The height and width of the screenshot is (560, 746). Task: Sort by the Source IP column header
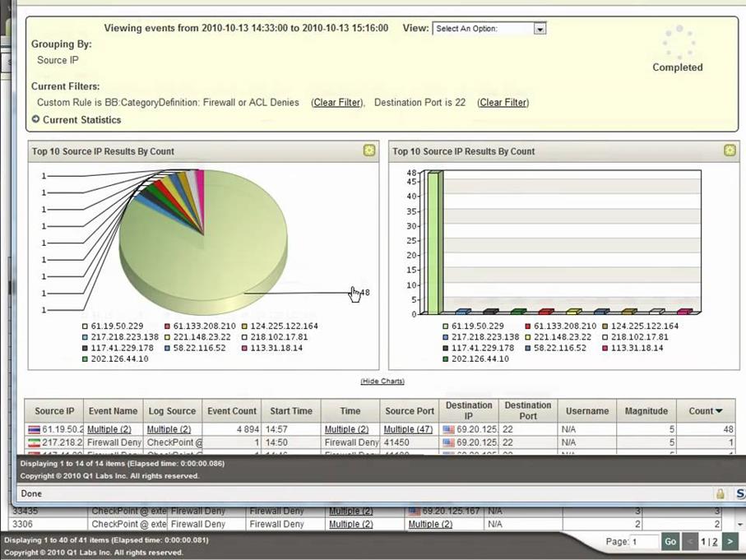click(x=54, y=411)
